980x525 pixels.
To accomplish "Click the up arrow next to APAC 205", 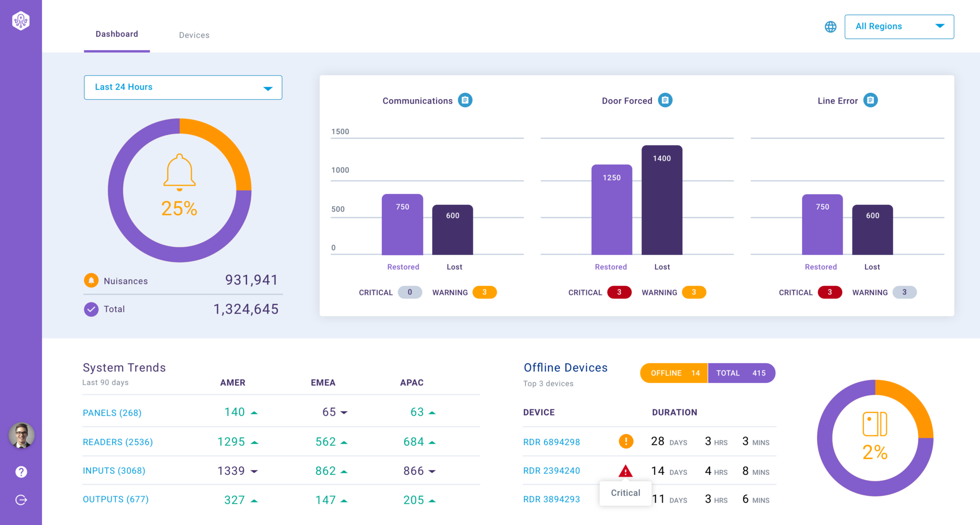I will coord(432,501).
